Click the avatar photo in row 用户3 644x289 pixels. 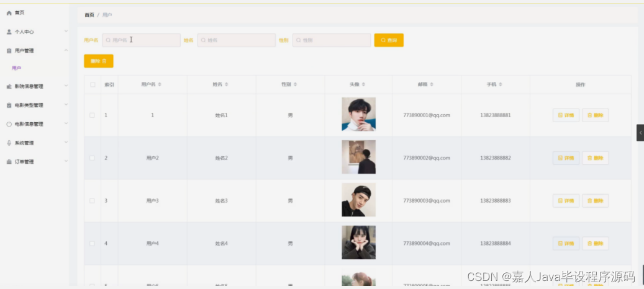(x=358, y=200)
